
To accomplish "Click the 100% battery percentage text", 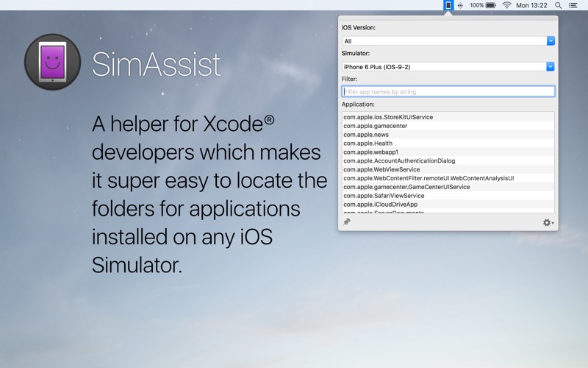I will click(476, 5).
